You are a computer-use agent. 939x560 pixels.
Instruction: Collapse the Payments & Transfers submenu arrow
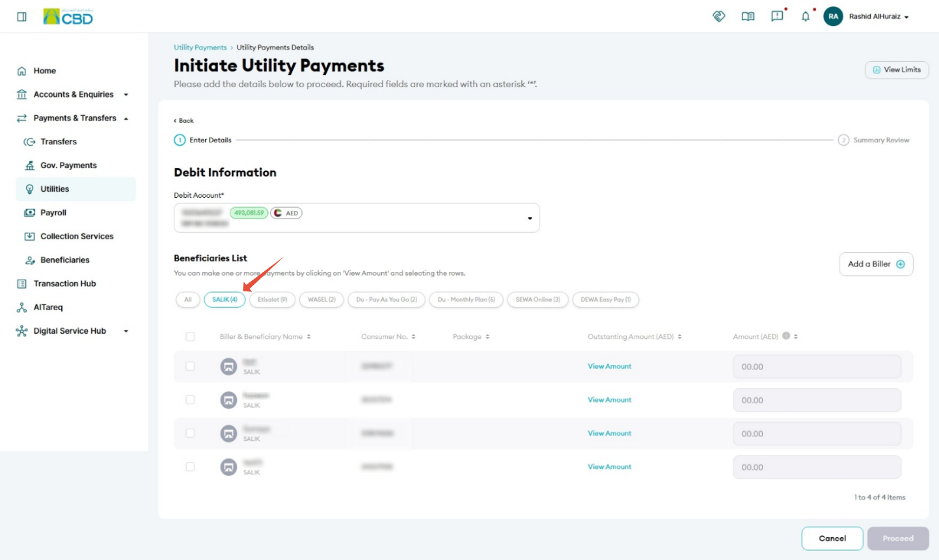click(126, 118)
